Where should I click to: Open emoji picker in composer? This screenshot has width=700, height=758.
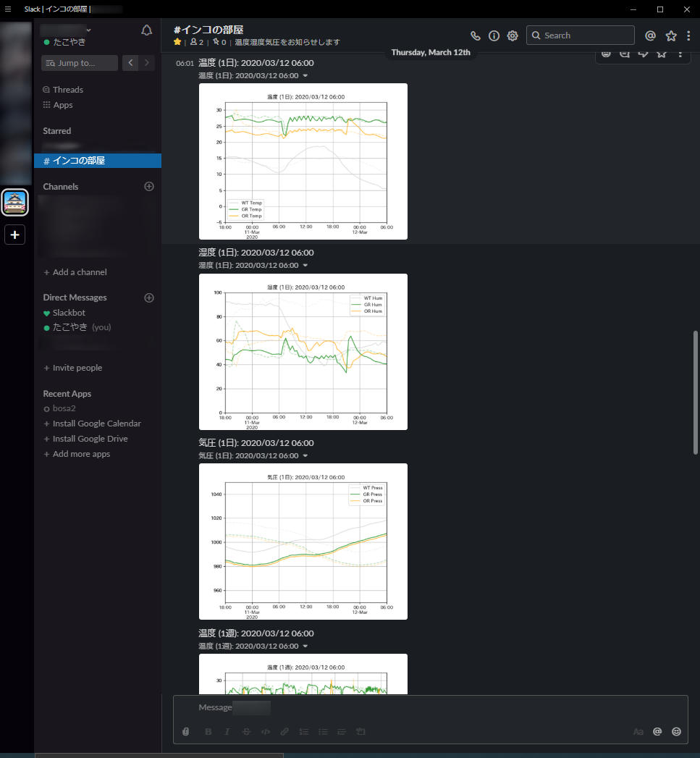coord(676,731)
